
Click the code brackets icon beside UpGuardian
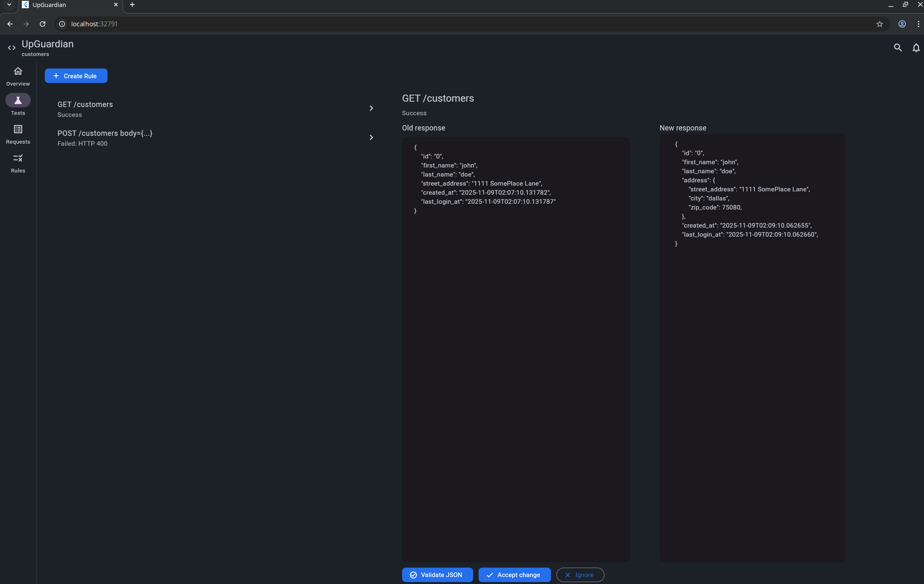click(12, 48)
